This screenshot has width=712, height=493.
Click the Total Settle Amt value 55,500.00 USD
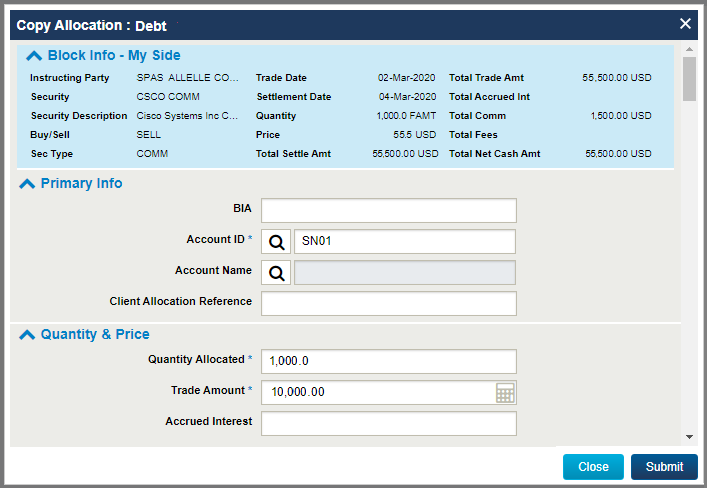coord(405,154)
